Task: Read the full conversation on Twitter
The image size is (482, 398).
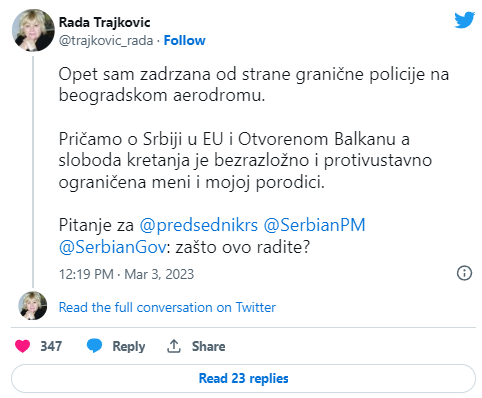Action: [x=167, y=307]
